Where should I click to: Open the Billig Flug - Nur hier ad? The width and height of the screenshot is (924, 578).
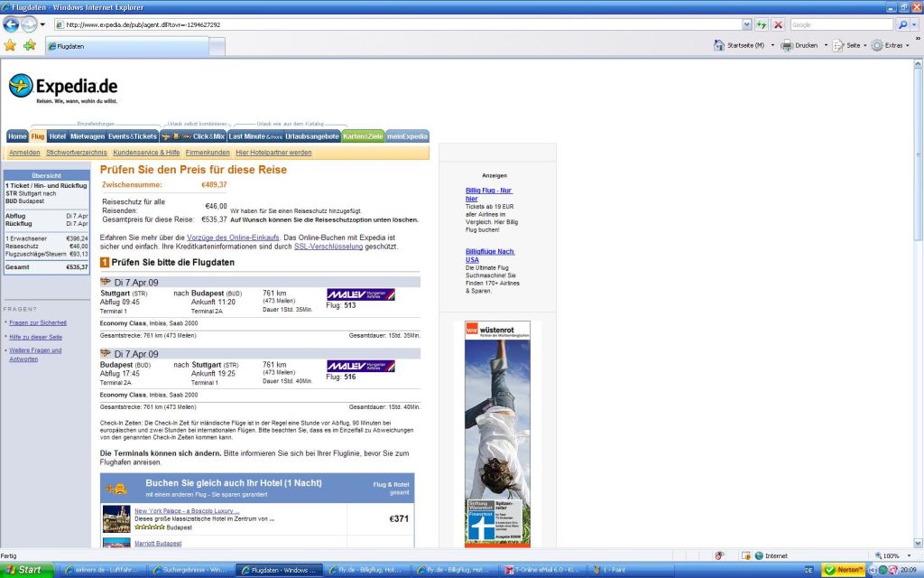coord(488,195)
